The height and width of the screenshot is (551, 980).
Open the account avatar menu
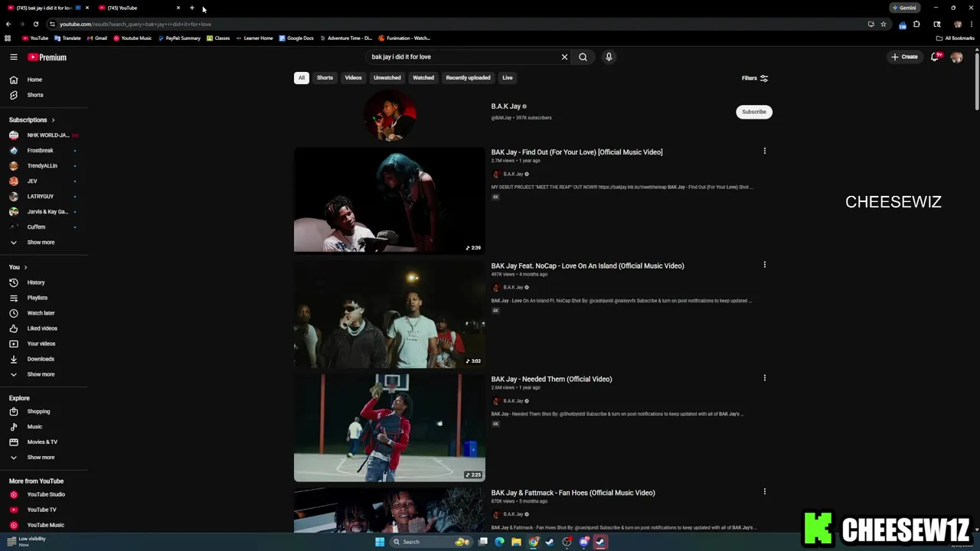[x=956, y=57]
